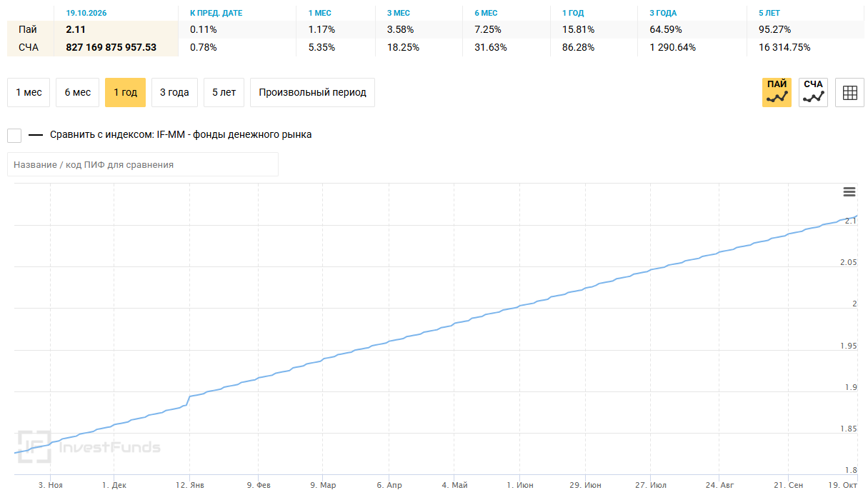Viewport: 868px width, 500px height.
Task: Switch chart to СЧА net asset view
Action: pyautogui.click(x=813, y=93)
